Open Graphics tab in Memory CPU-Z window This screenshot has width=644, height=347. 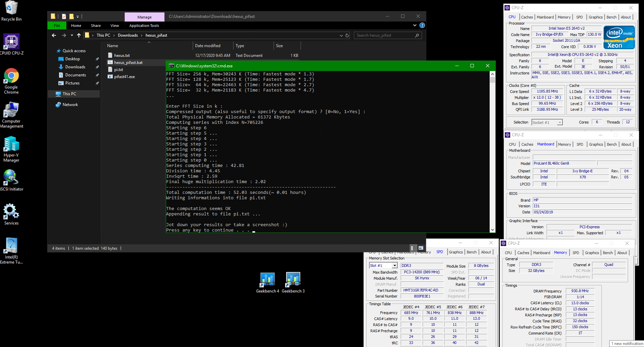592,253
